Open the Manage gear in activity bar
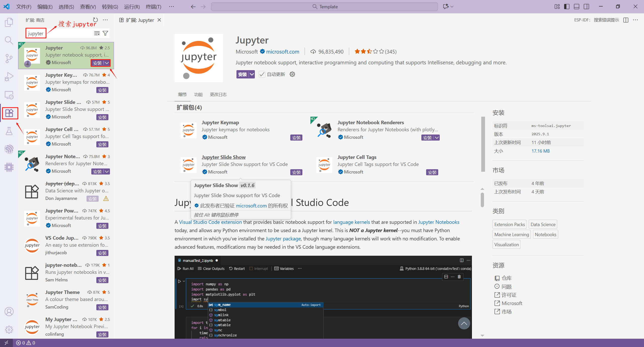 [x=9, y=329]
